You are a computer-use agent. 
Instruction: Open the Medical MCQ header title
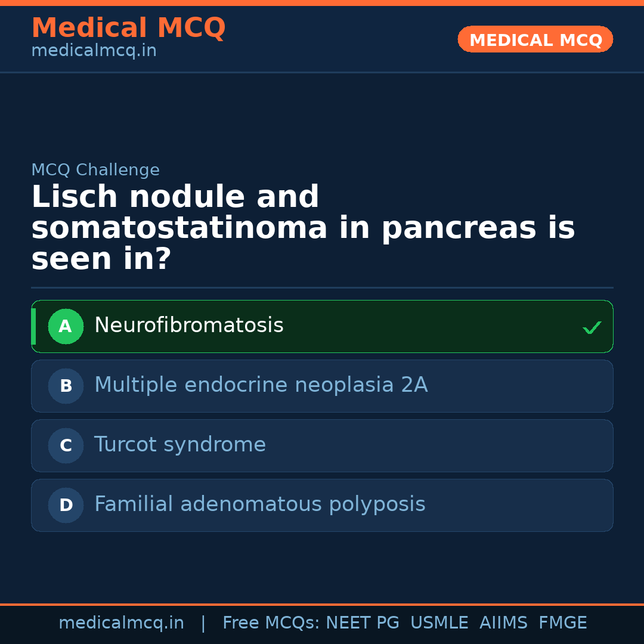coord(128,28)
